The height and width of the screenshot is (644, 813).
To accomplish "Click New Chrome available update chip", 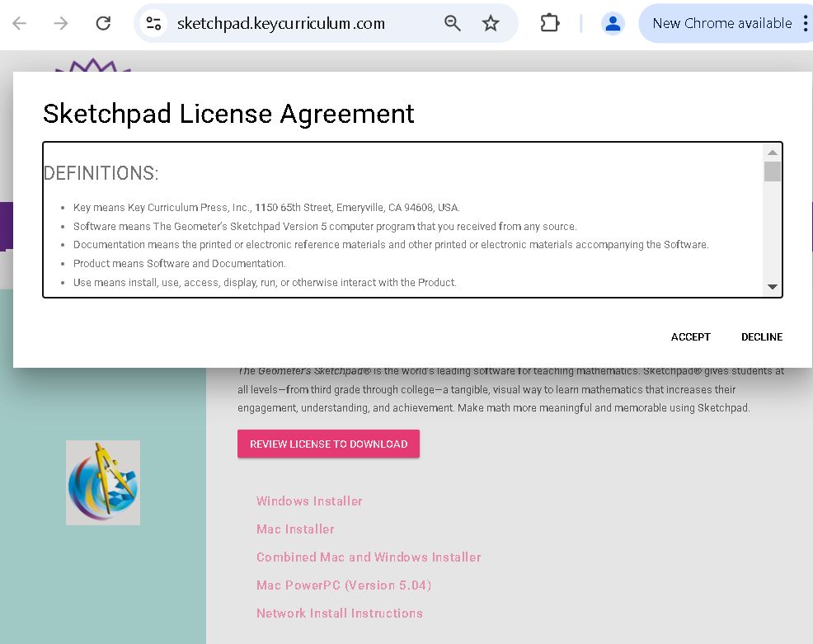I will (x=721, y=23).
